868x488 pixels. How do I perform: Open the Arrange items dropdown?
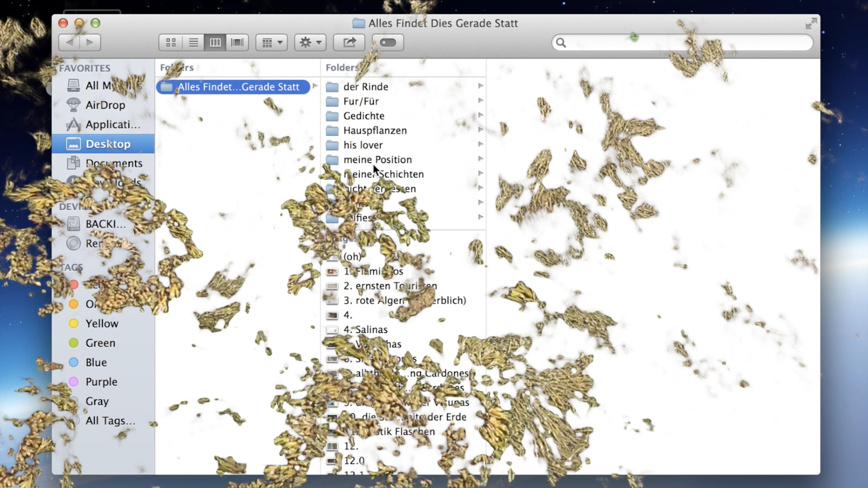(272, 42)
